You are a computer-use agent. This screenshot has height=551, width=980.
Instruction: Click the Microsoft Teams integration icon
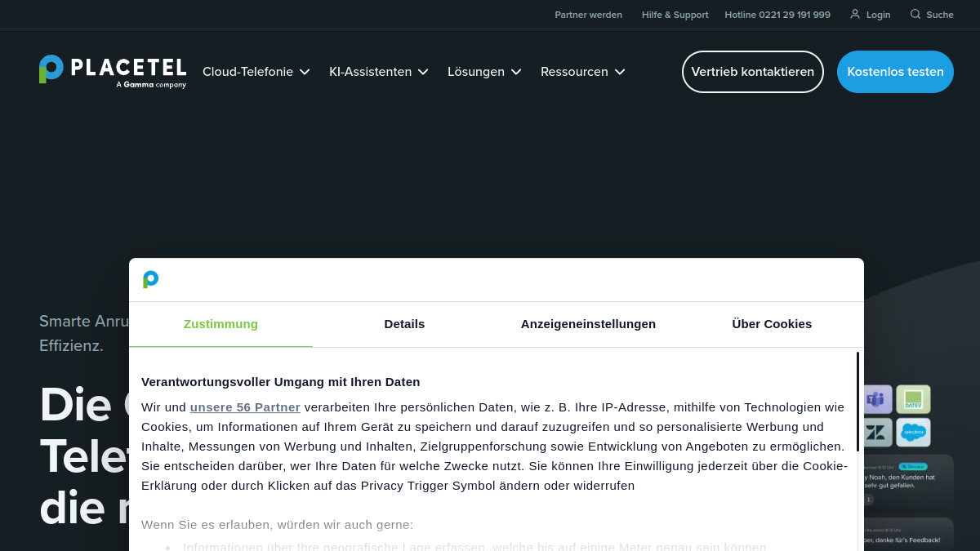coord(876,400)
